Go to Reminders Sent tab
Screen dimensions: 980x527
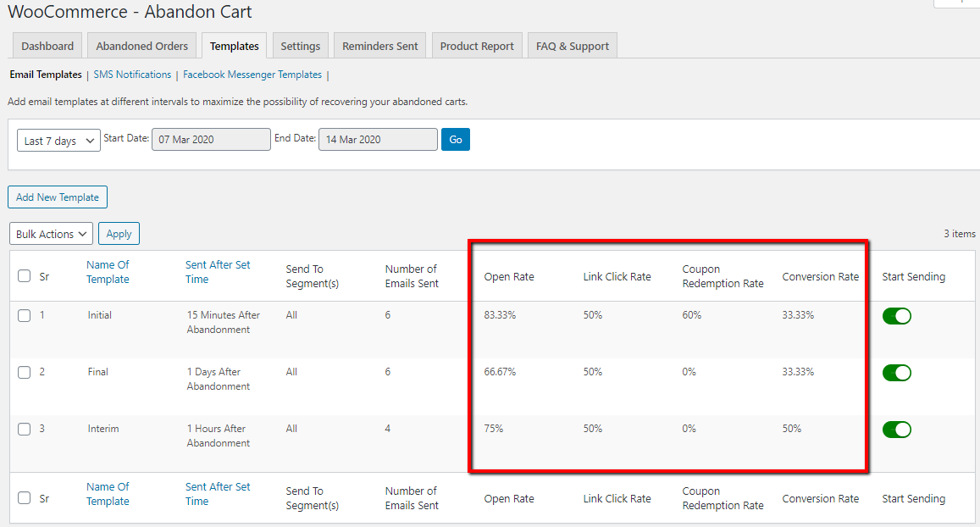(380, 46)
